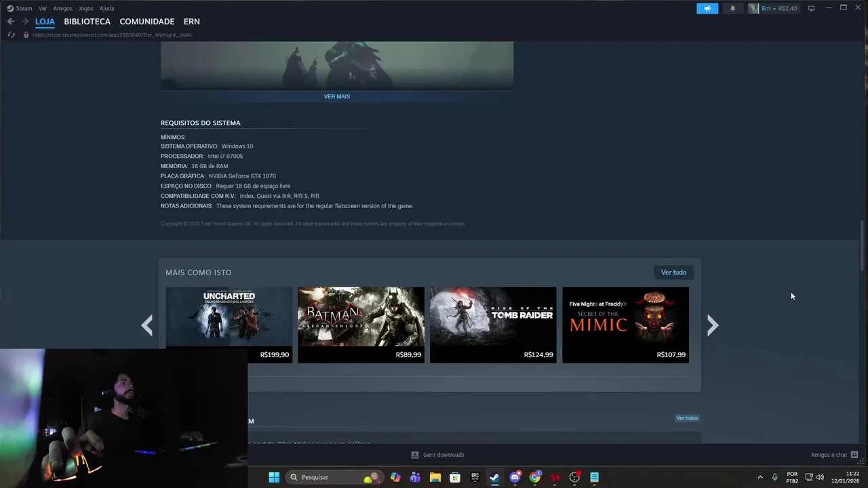This screenshot has height=488, width=868.
Task: Expand description with VER MAIS
Action: coord(337,96)
